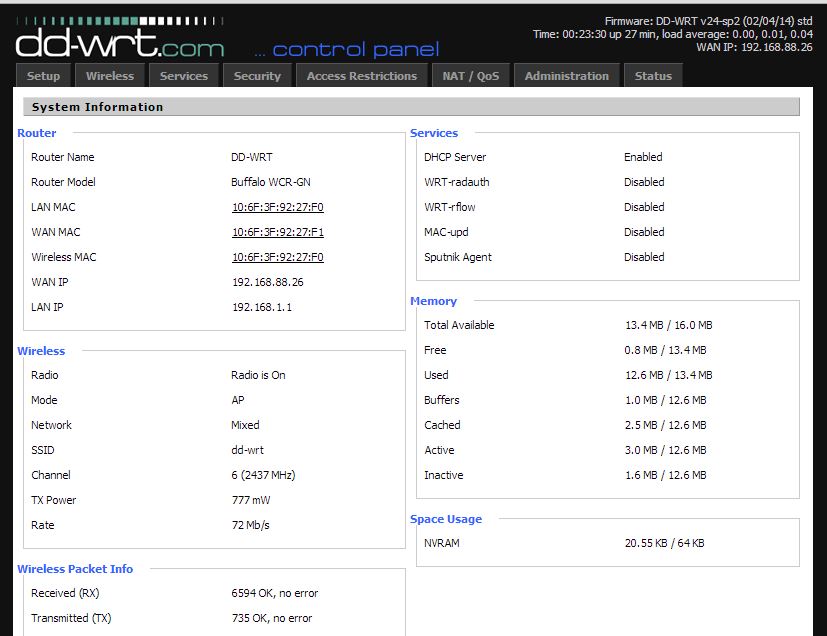Click the Total Available label
This screenshot has height=636, width=827.
point(459,325)
